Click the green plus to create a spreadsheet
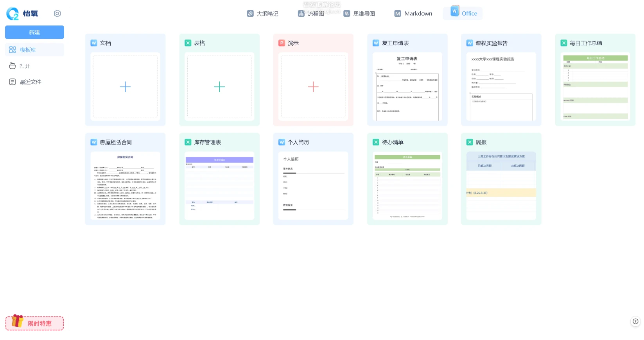 click(x=219, y=87)
